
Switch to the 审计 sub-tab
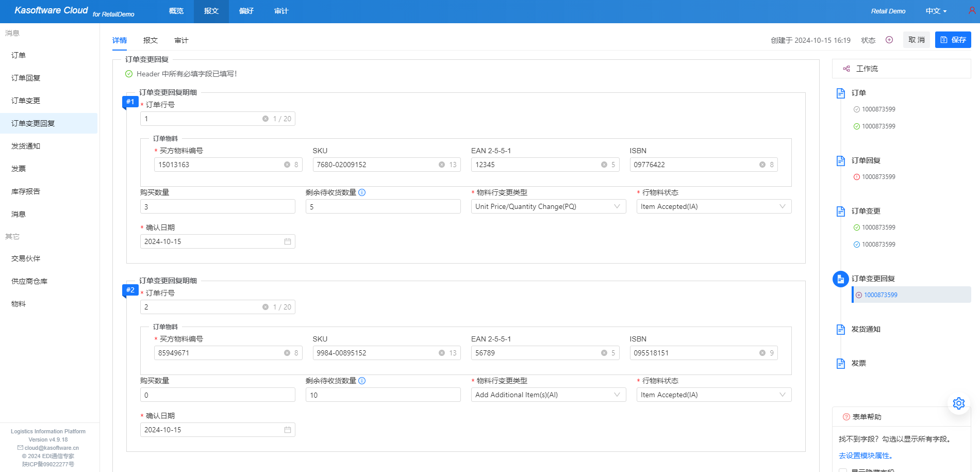click(x=181, y=40)
